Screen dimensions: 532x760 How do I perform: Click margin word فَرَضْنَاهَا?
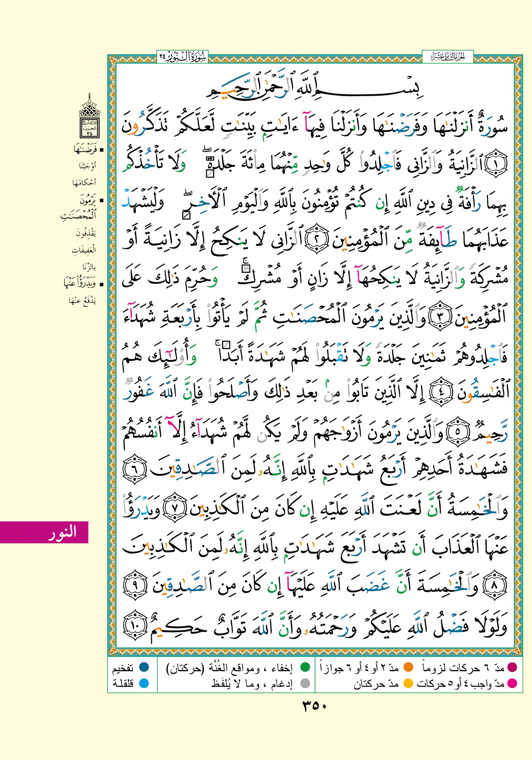point(85,150)
